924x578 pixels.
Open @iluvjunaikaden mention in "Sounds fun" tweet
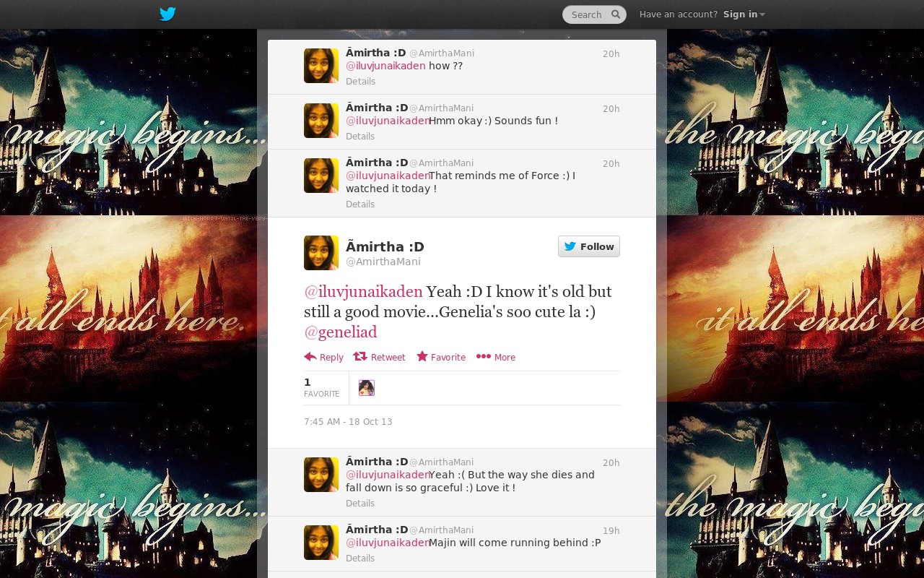(388, 121)
